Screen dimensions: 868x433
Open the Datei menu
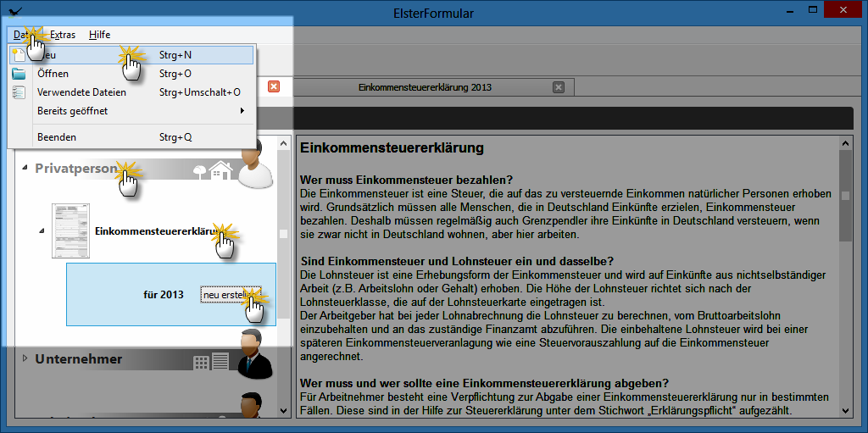click(25, 35)
